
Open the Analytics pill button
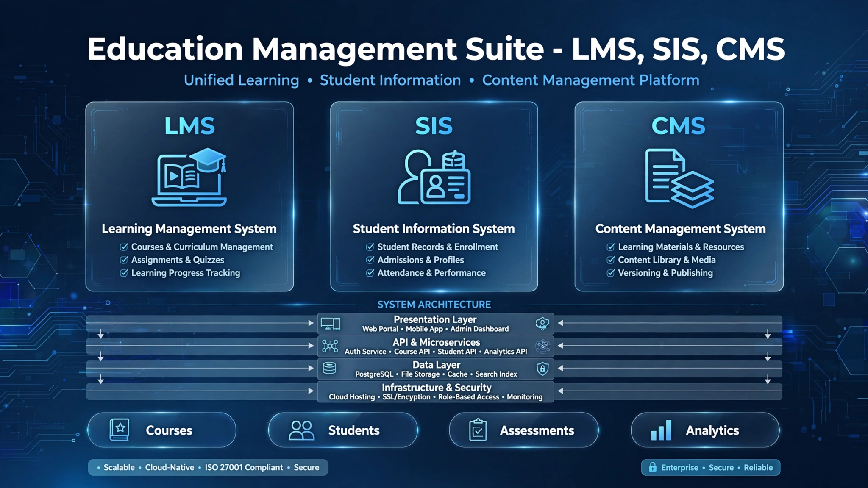pos(705,430)
